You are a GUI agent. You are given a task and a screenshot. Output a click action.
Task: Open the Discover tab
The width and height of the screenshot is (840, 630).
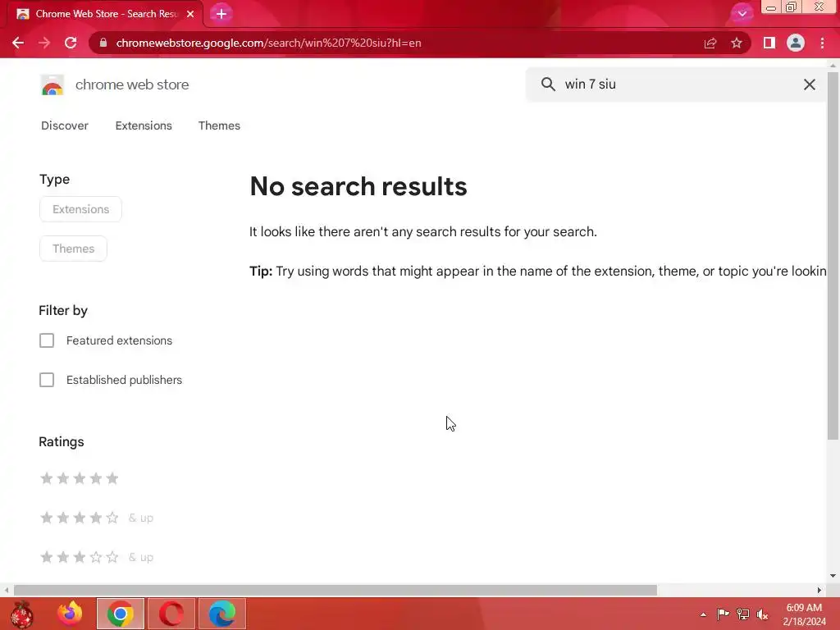click(x=65, y=126)
